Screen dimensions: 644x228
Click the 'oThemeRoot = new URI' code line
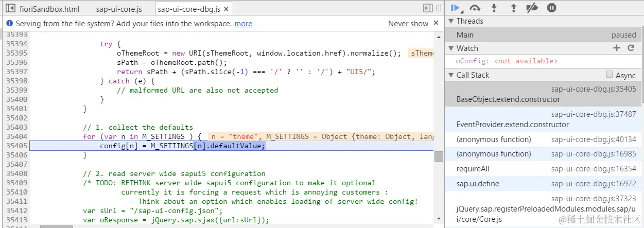pos(258,53)
